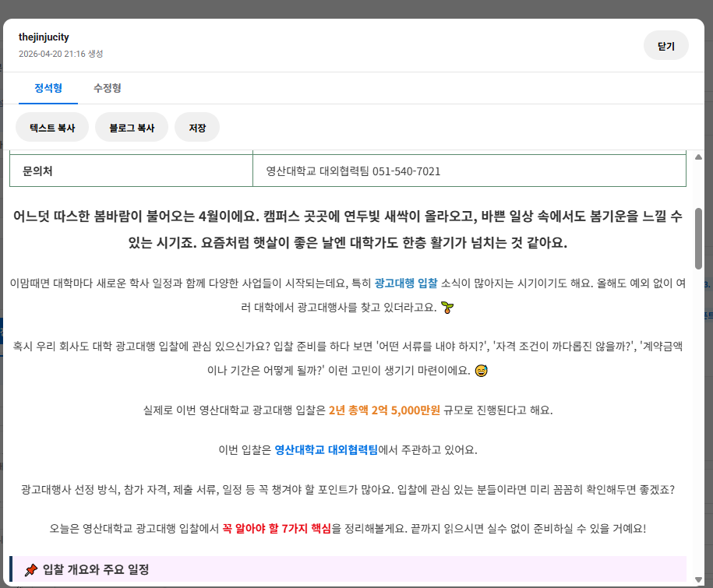Screen dimensions: 713x588
Task: Click orange 2년 총액 2억 5,000만원 text
Action: point(384,410)
